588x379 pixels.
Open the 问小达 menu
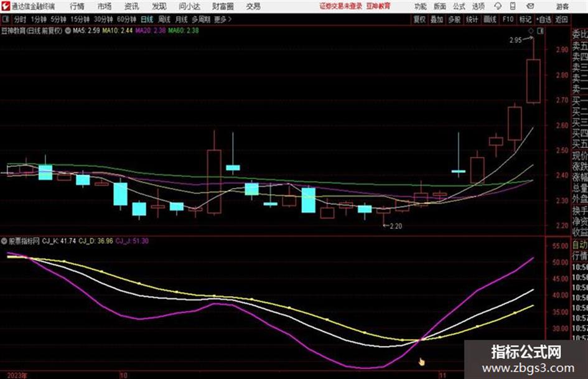point(189,6)
